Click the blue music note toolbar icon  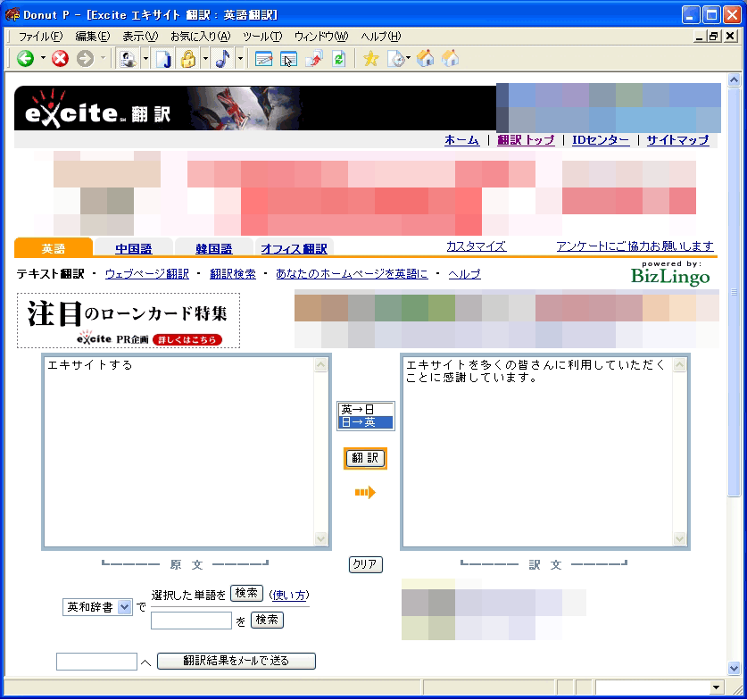tap(222, 59)
